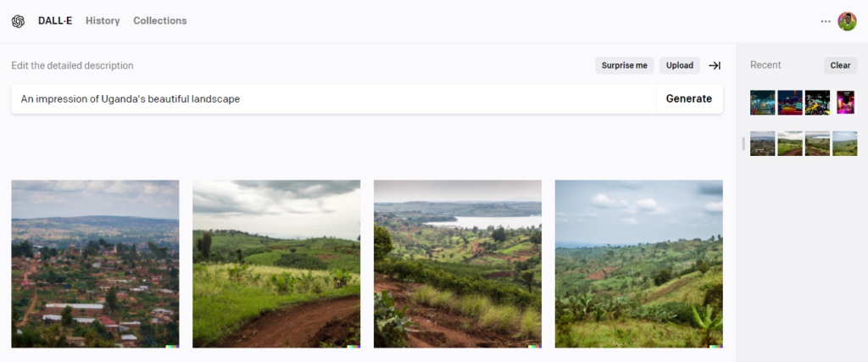Viewport: 868px width, 362px height.
Task: Select the pink neon recent thumbnail
Action: pos(845,103)
